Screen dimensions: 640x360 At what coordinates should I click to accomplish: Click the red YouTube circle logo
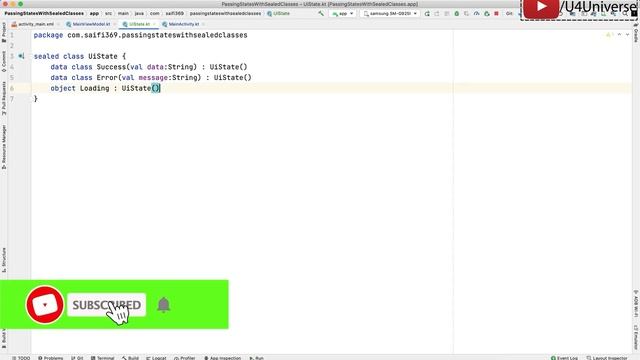[45, 305]
